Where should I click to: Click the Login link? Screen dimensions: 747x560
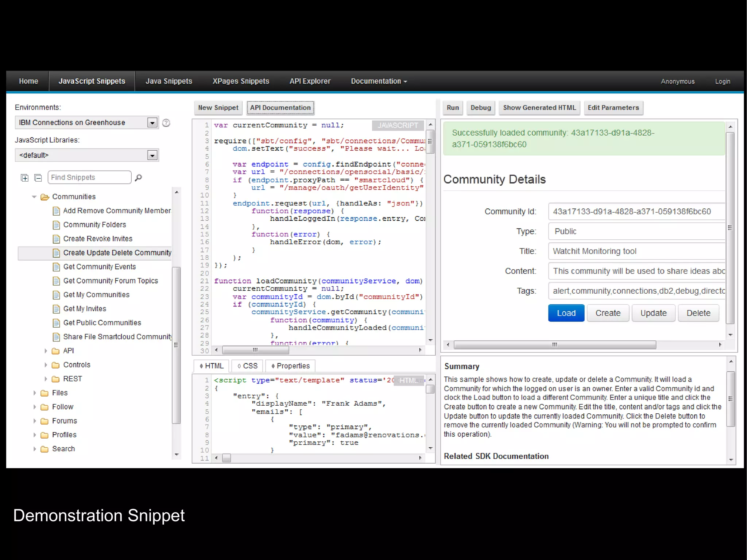(723, 82)
